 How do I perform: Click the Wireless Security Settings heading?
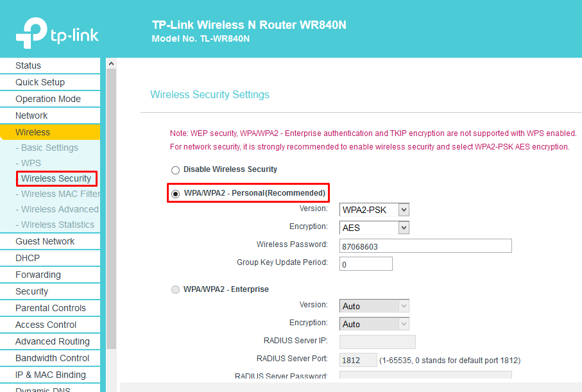click(210, 95)
